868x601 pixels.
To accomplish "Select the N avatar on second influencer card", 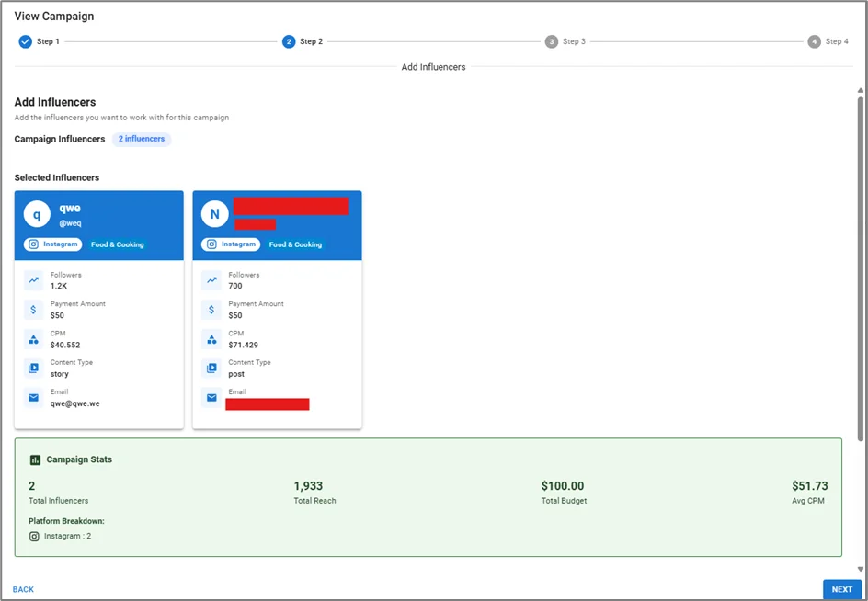I will (x=214, y=215).
